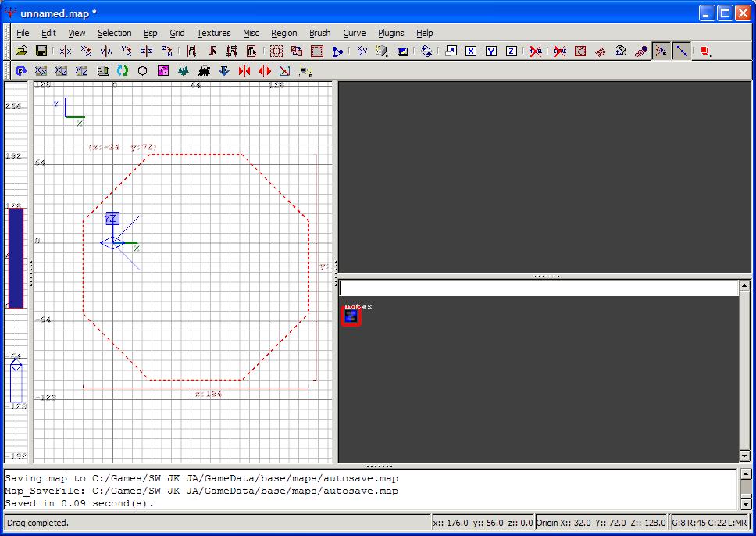Screen dimensions: 756x536
Task: Click the XYZ change views icon
Action: point(362,51)
